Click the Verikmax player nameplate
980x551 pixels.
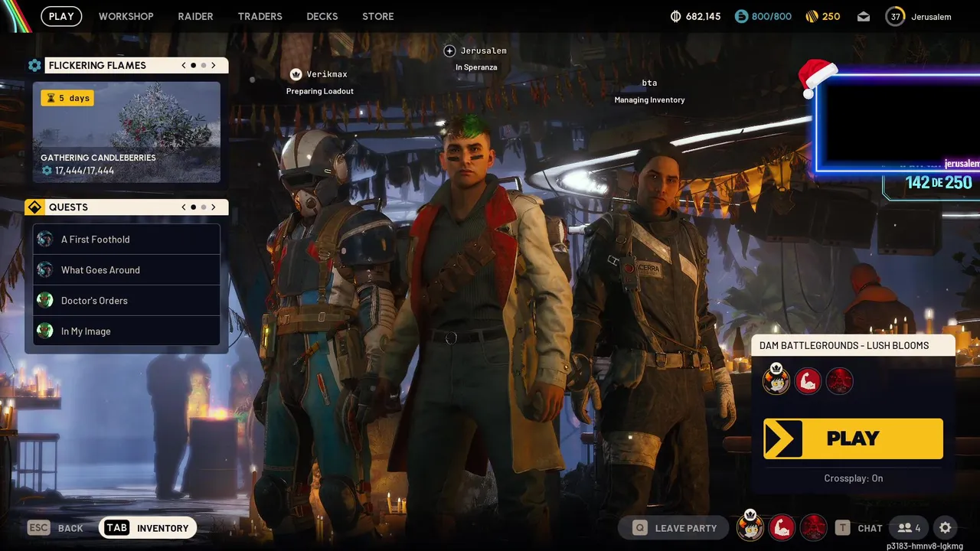pyautogui.click(x=327, y=74)
